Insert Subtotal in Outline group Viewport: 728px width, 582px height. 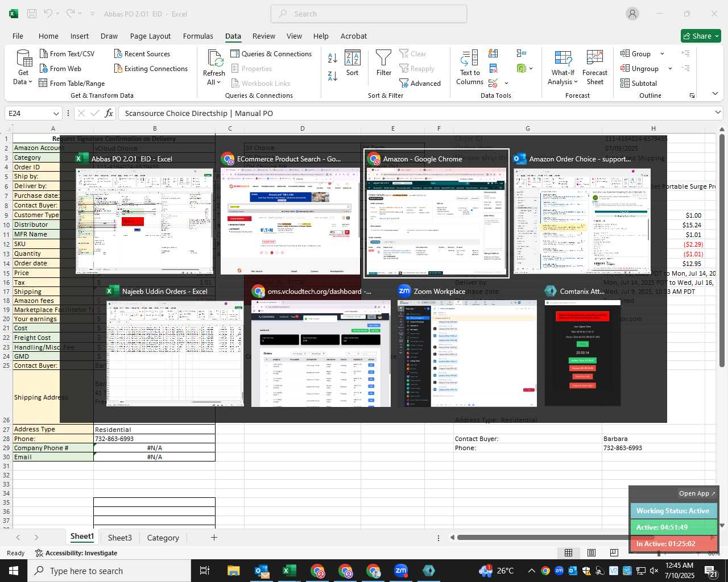[639, 83]
